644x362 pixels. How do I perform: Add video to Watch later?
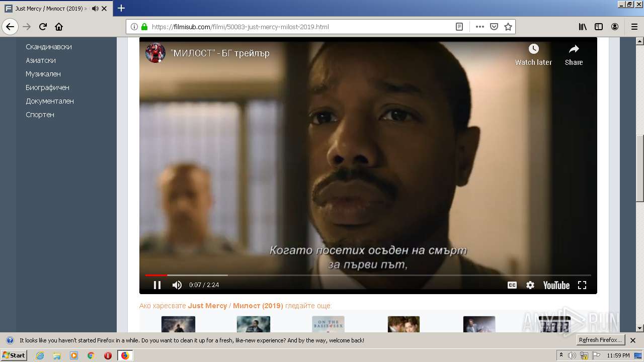(x=533, y=55)
